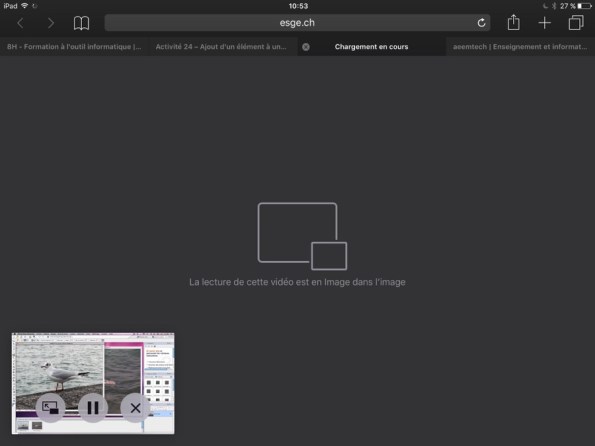Tap the 10:53 clock in status bar

pyautogui.click(x=298, y=6)
